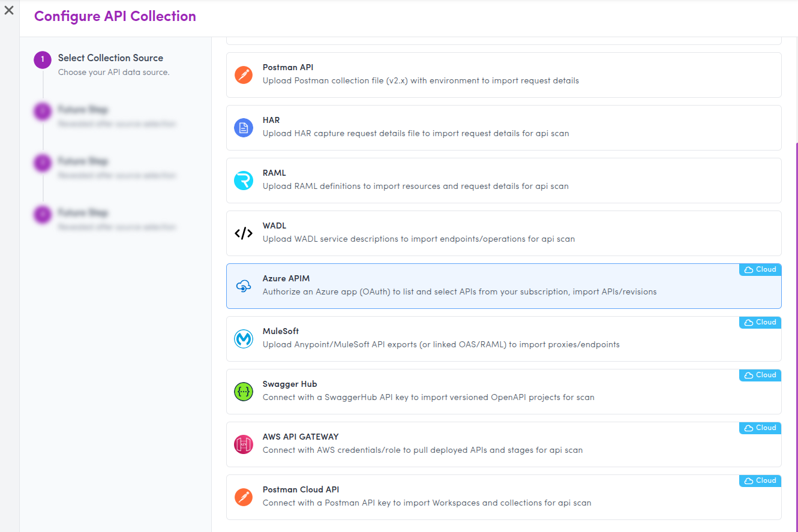Click the MuleSoft logo icon
798x532 pixels.
(x=243, y=339)
